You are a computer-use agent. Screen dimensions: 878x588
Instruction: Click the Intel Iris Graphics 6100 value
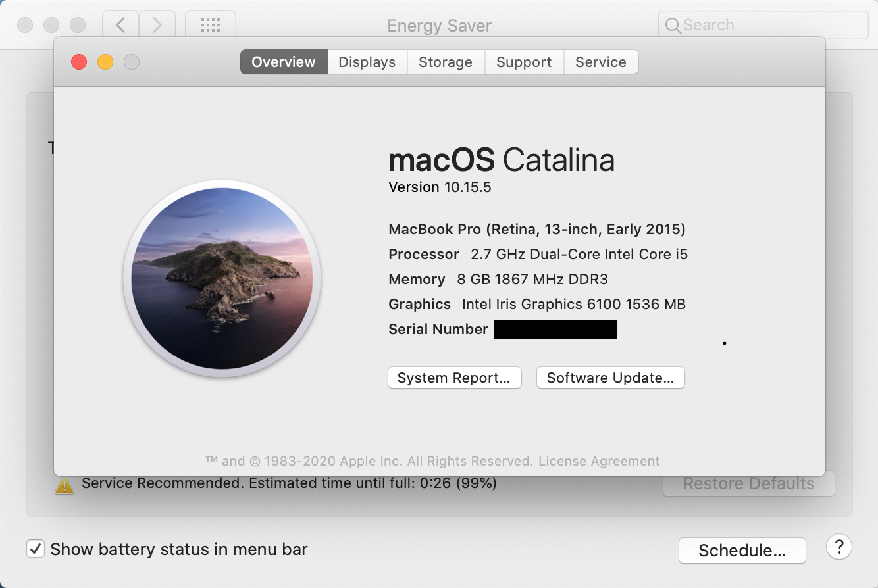tap(574, 304)
